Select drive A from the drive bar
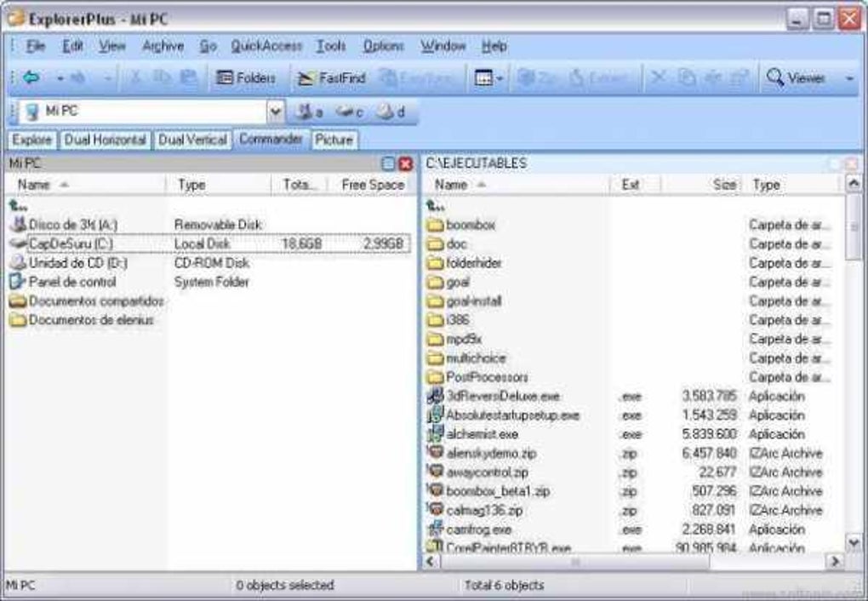Viewport: 868px width, 601px height. (x=307, y=109)
